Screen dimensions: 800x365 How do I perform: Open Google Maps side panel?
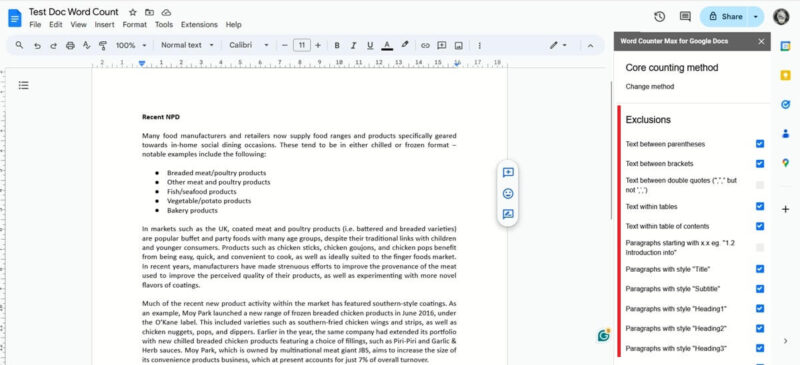click(x=785, y=163)
